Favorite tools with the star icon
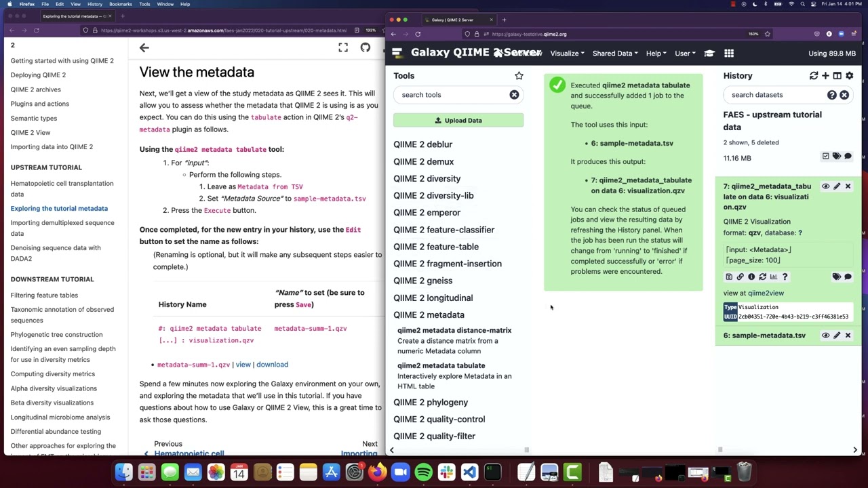The image size is (868, 488). coord(519,76)
